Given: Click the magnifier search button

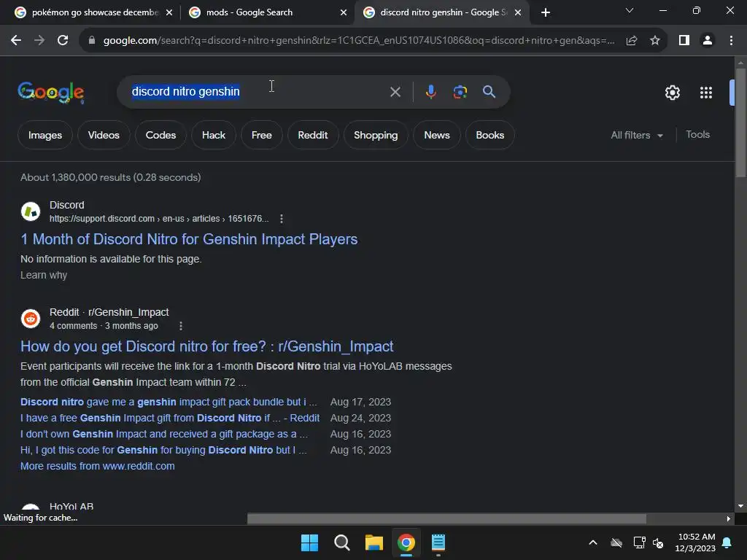Looking at the screenshot, I should point(489,91).
